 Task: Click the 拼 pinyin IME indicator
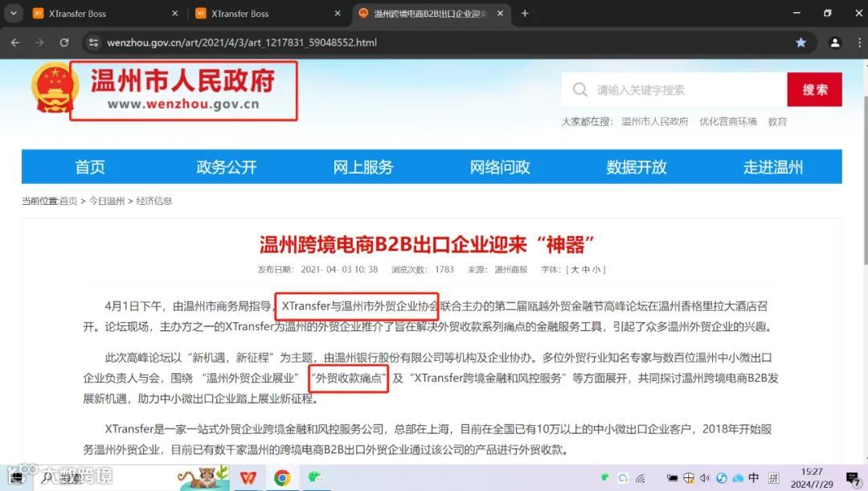coord(773,478)
